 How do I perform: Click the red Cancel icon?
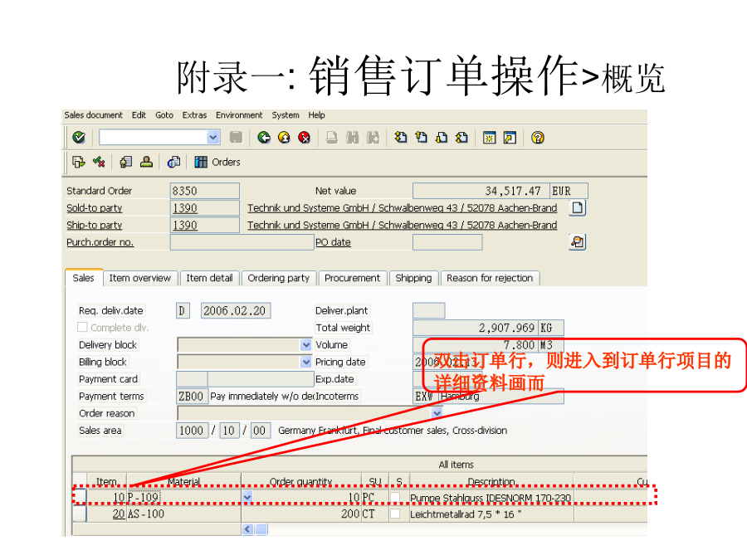coord(304,138)
